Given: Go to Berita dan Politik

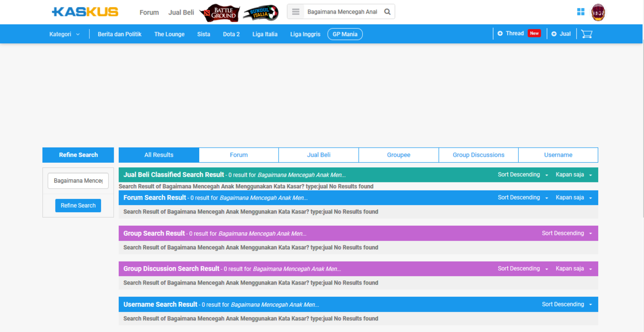Looking at the screenshot, I should [120, 34].
